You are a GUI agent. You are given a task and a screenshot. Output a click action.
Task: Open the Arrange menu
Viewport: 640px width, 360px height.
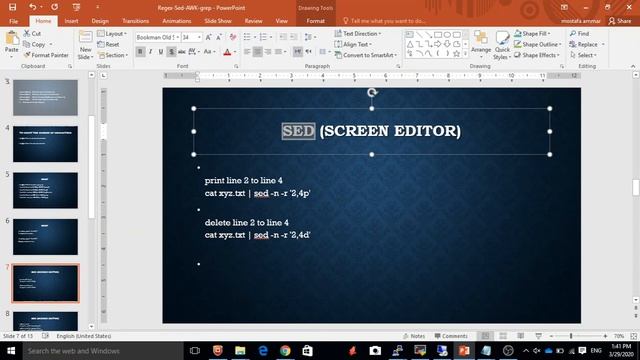point(481,43)
